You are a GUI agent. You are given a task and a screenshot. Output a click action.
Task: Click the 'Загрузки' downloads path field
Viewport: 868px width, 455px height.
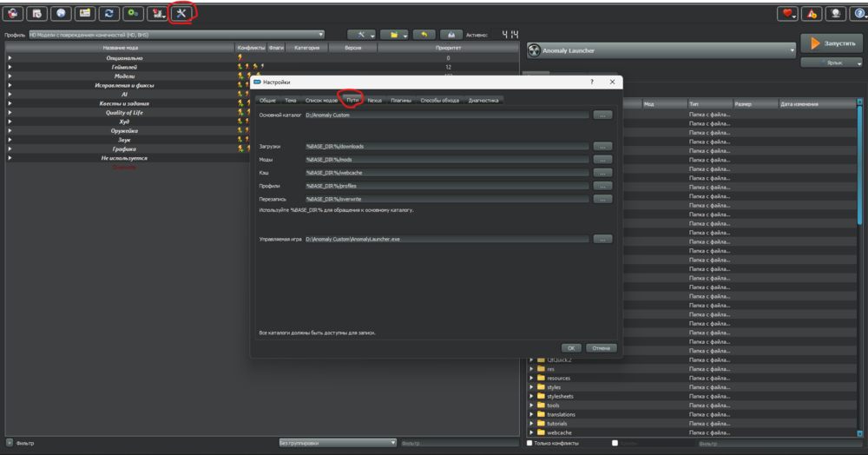pos(446,147)
